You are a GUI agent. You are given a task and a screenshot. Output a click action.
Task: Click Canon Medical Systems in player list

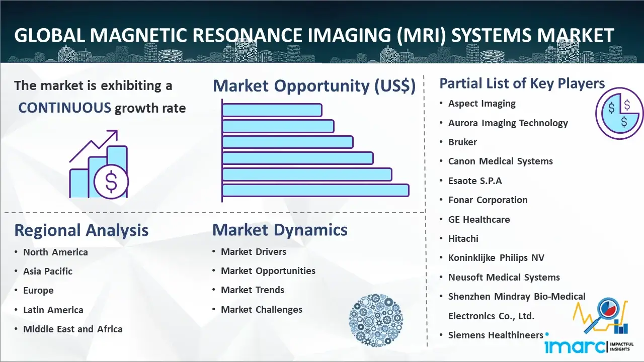coord(501,161)
